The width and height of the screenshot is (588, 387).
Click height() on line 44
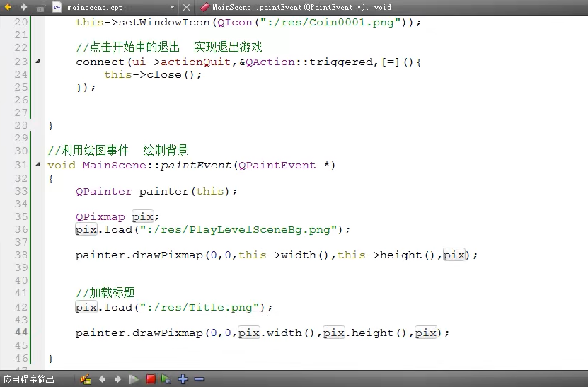(379, 333)
